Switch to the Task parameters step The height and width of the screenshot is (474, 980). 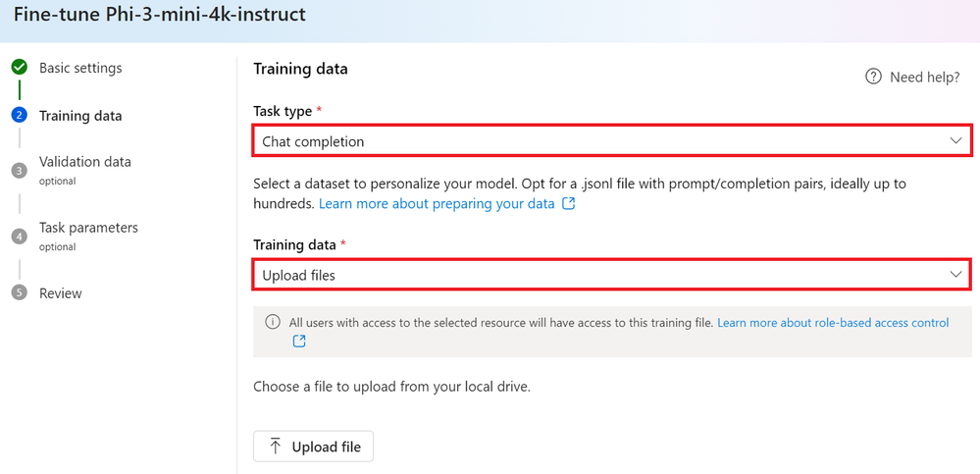[x=88, y=228]
